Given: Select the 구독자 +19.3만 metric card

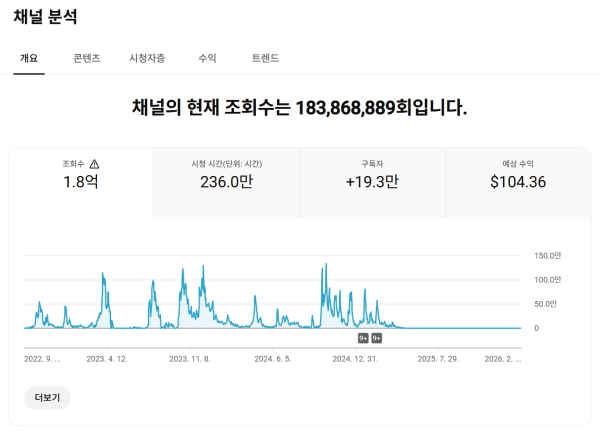Looking at the screenshot, I should coord(371,182).
